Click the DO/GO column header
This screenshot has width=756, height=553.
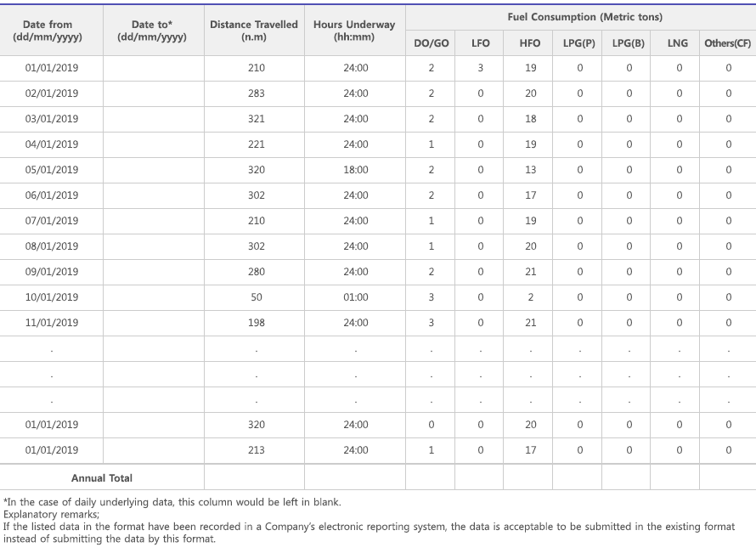tap(431, 43)
